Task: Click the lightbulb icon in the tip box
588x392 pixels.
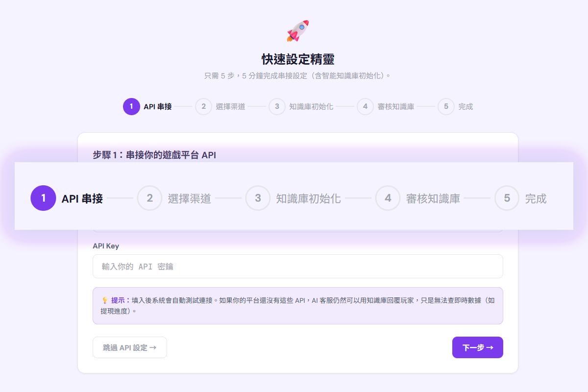Action: [x=104, y=300]
